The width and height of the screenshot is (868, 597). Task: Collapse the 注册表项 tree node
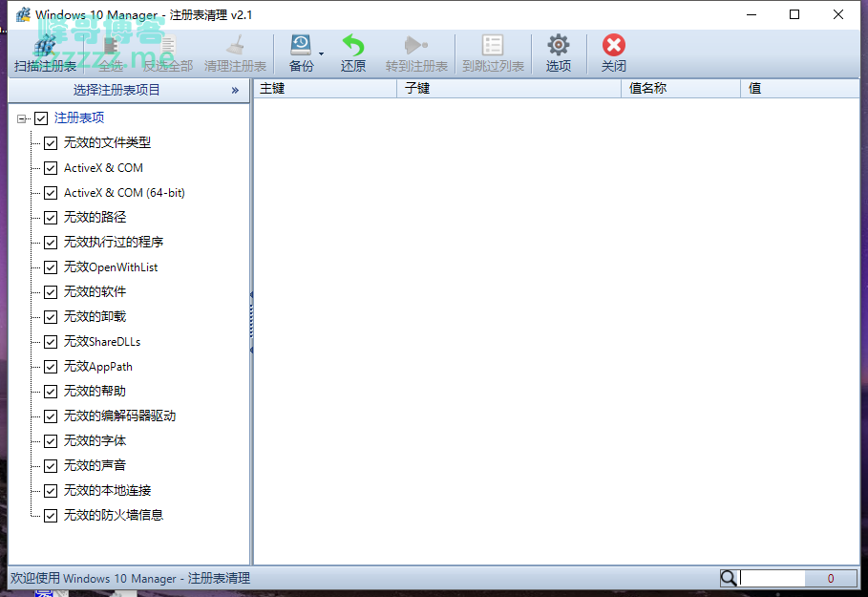(22, 118)
